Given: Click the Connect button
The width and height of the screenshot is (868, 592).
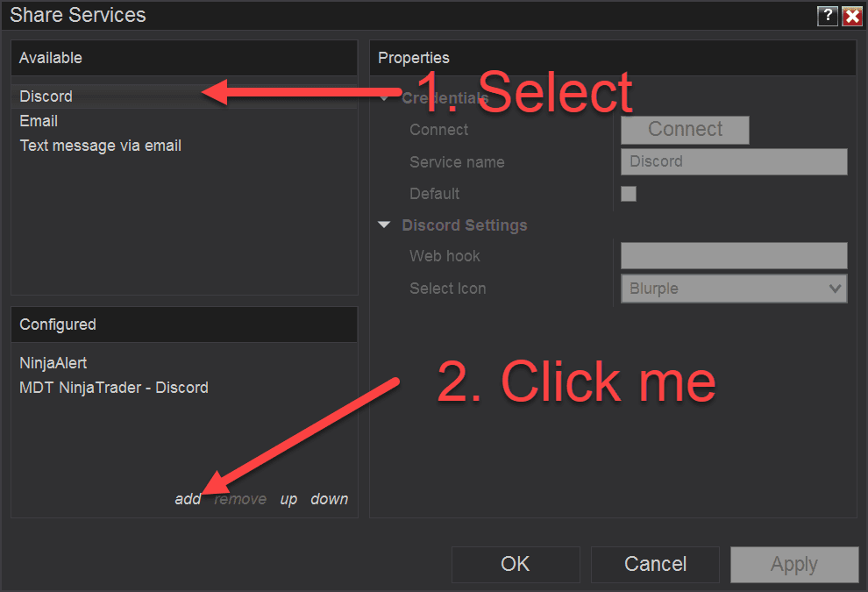Looking at the screenshot, I should (x=685, y=130).
